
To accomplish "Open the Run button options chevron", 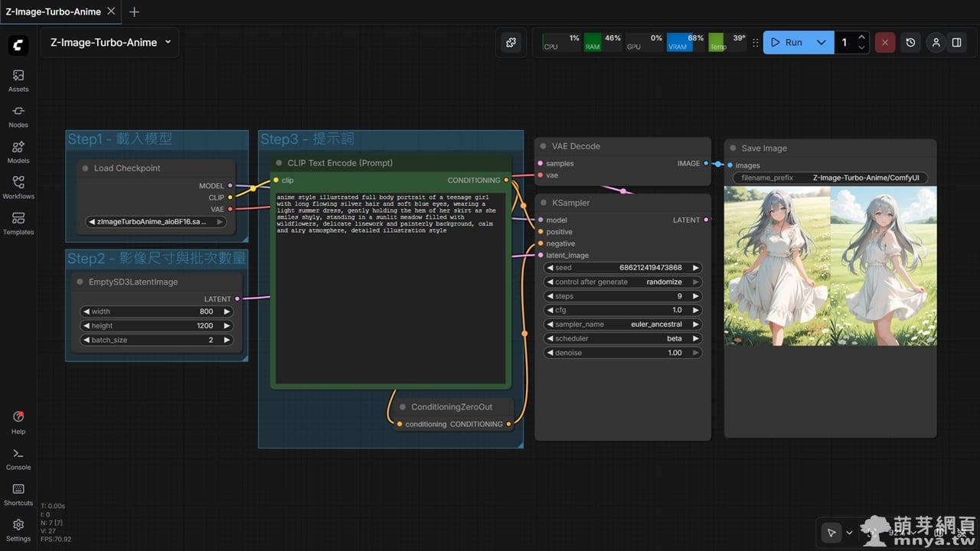I will [x=821, y=43].
